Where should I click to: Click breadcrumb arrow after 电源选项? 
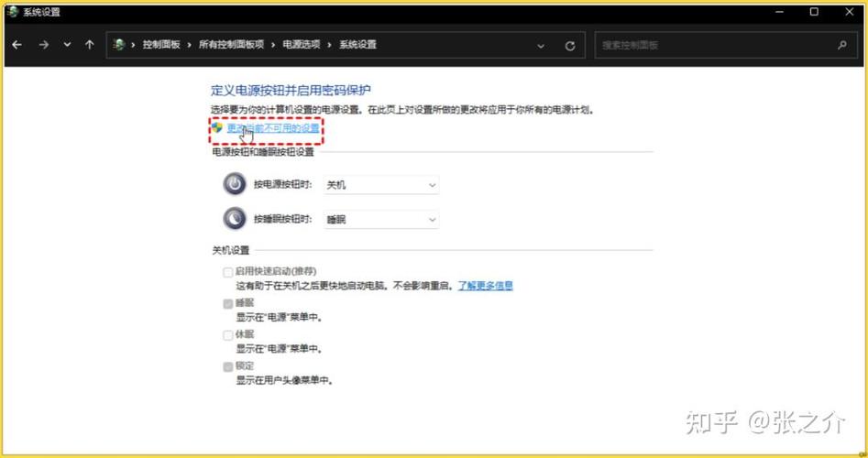click(330, 45)
